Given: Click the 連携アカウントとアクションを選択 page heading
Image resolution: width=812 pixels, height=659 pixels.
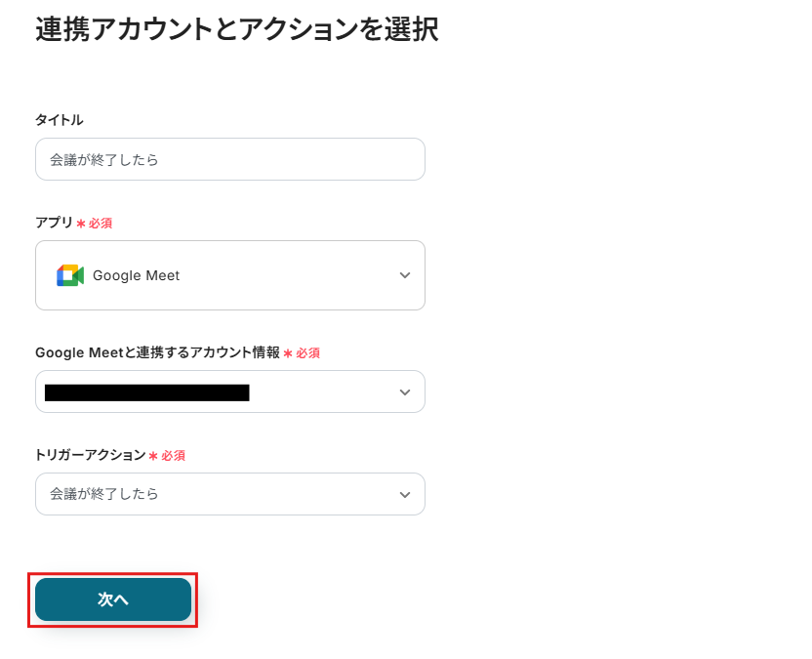Looking at the screenshot, I should pos(237,29).
